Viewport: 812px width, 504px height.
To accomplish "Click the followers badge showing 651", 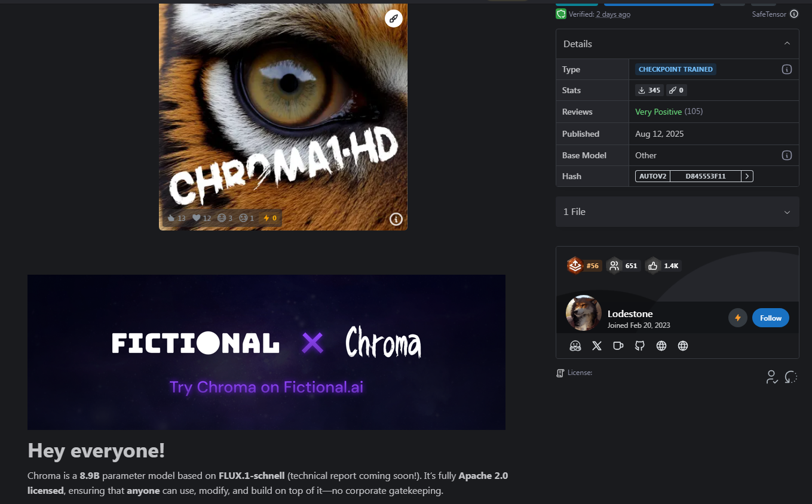I will tap(623, 266).
